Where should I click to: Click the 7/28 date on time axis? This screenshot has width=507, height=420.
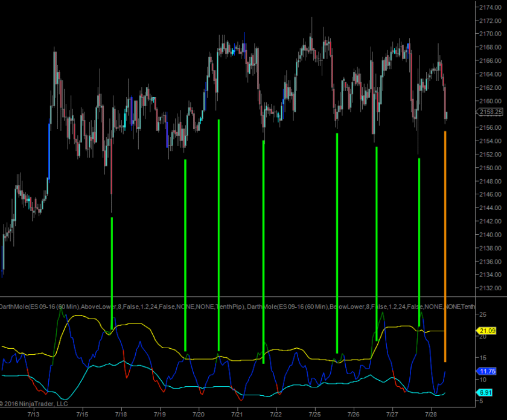click(x=431, y=415)
